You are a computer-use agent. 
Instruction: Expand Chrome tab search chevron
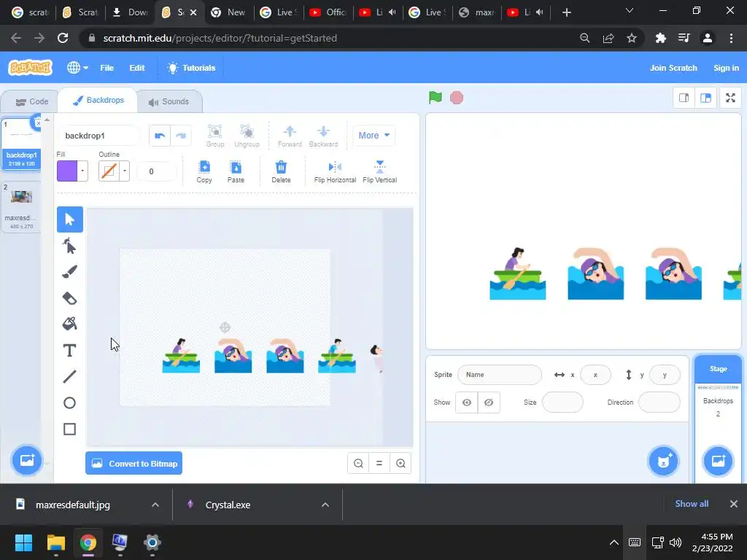[x=630, y=10]
